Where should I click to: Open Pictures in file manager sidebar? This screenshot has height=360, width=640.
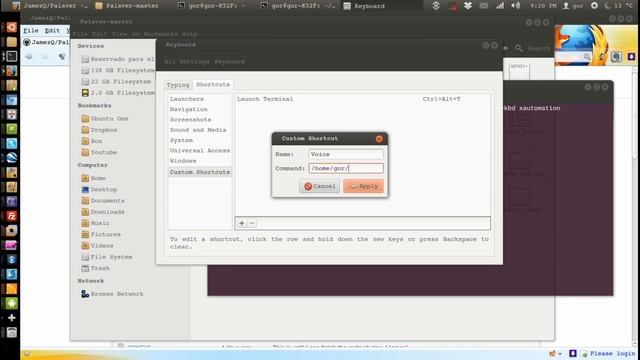(x=101, y=234)
